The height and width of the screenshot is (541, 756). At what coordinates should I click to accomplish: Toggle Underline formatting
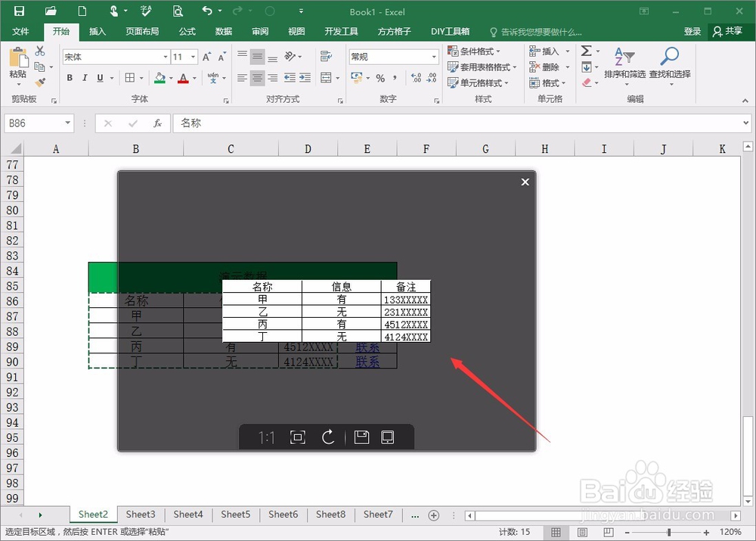[100, 78]
